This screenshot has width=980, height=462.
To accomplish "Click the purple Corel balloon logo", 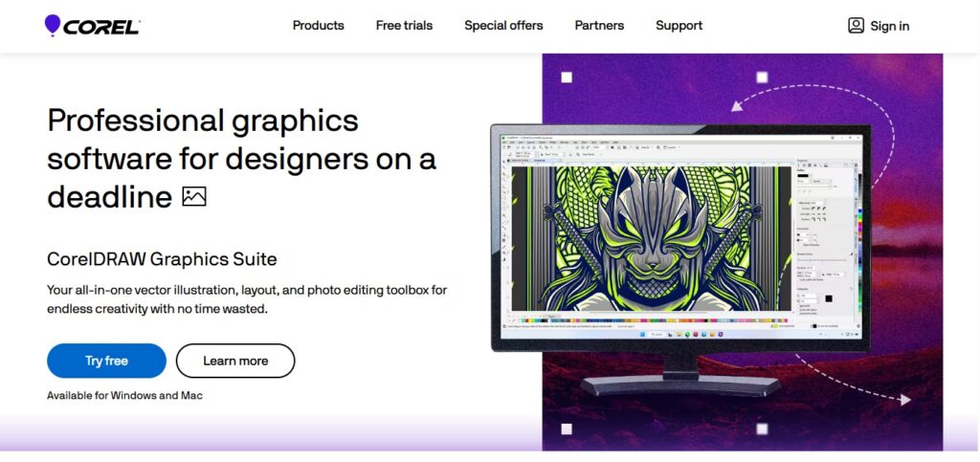I will tap(53, 25).
